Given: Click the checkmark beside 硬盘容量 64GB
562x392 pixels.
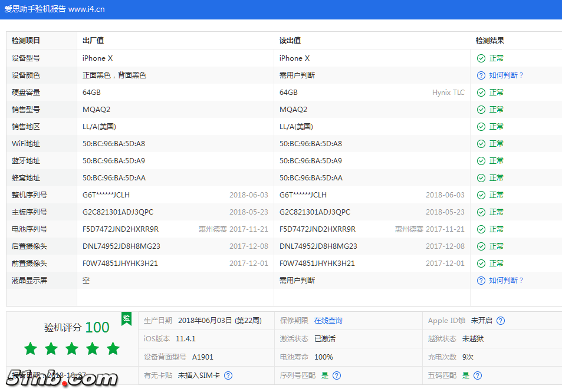Looking at the screenshot, I should (x=481, y=92).
